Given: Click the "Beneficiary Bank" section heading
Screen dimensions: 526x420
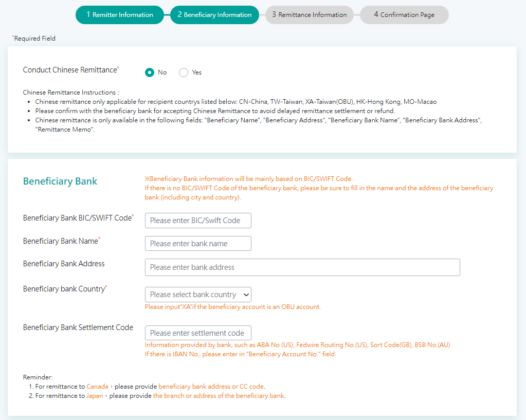Looking at the screenshot, I should point(60,181).
